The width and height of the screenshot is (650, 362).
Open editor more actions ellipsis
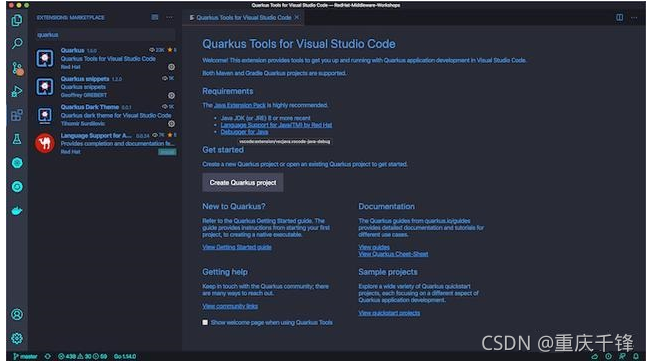(634, 17)
